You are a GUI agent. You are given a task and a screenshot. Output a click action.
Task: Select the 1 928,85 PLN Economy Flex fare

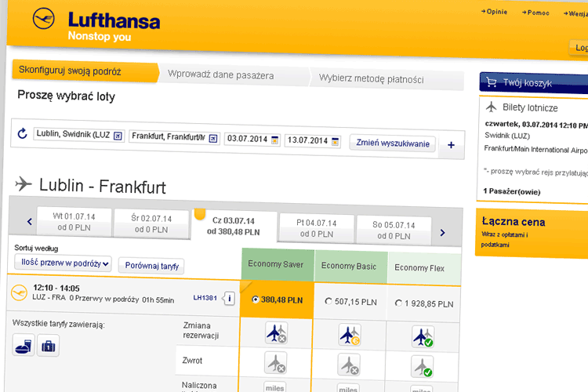point(398,303)
